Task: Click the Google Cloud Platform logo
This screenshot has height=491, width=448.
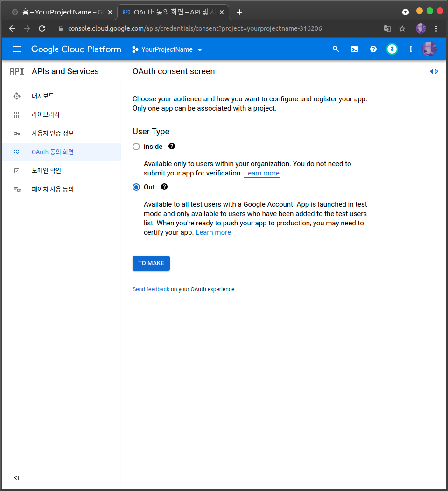Action: pyautogui.click(x=76, y=49)
